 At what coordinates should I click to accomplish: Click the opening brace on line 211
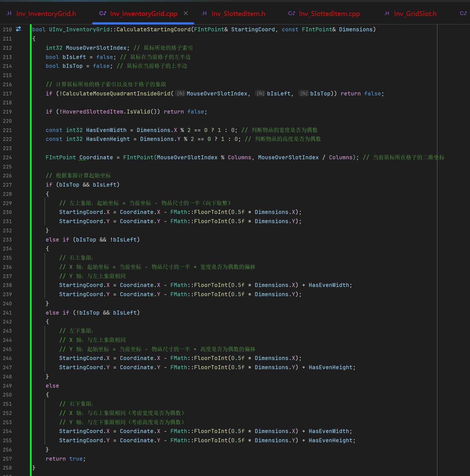(x=34, y=39)
